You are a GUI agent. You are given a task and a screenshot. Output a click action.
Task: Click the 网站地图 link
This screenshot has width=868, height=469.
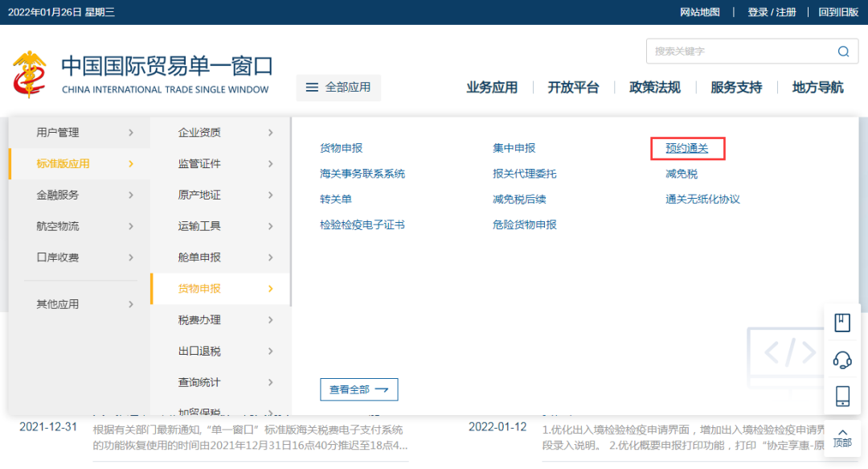[700, 12]
